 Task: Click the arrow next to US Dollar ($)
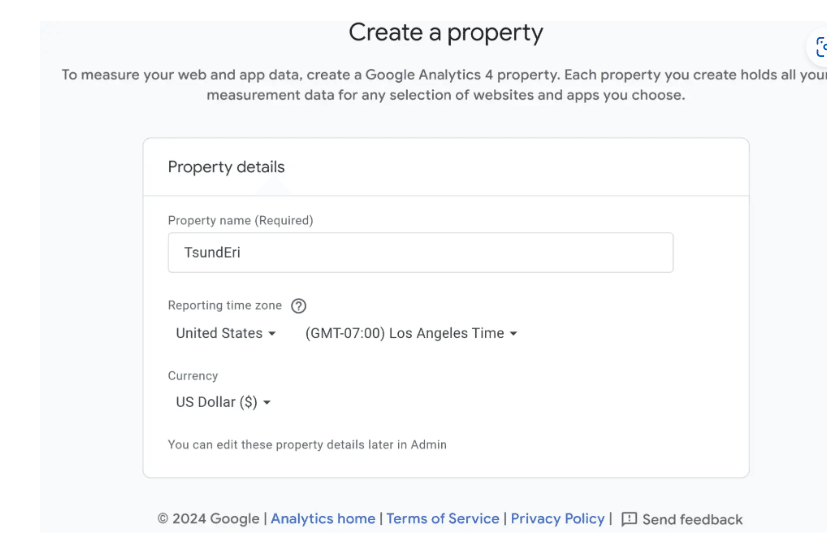tap(267, 403)
